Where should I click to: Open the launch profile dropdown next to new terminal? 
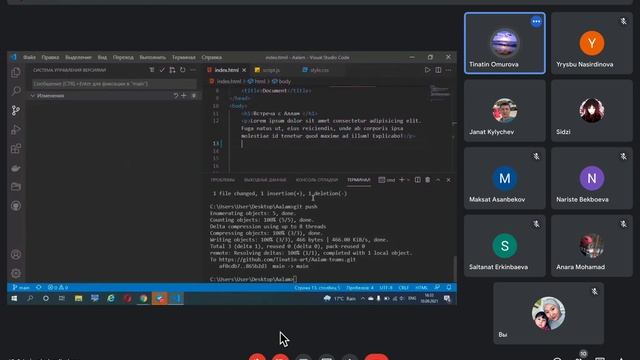(408, 180)
